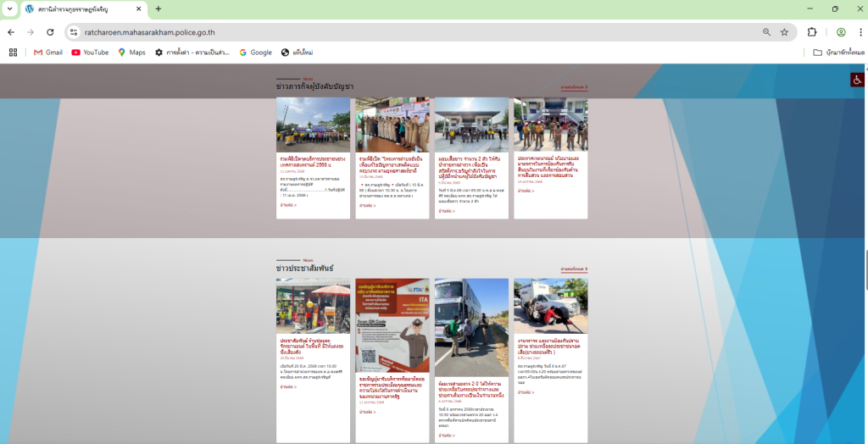The image size is (868, 444).
Task: Open a new tab with plus button
Action: tap(158, 8)
